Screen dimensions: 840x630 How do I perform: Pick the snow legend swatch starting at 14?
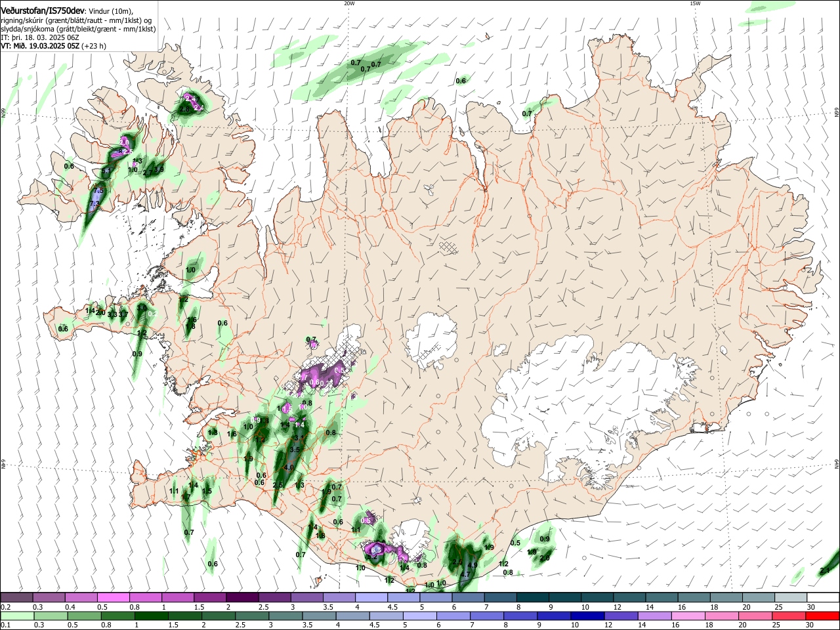(x=661, y=597)
